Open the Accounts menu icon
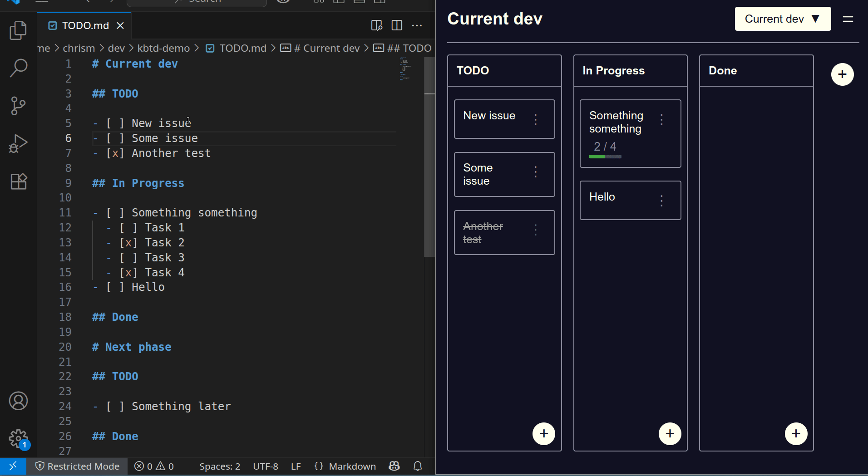Viewport: 868px width, 476px height. point(18,401)
